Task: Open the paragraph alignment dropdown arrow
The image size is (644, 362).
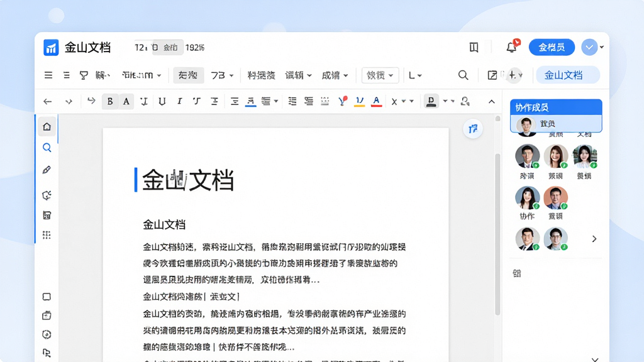Action: tap(276, 101)
